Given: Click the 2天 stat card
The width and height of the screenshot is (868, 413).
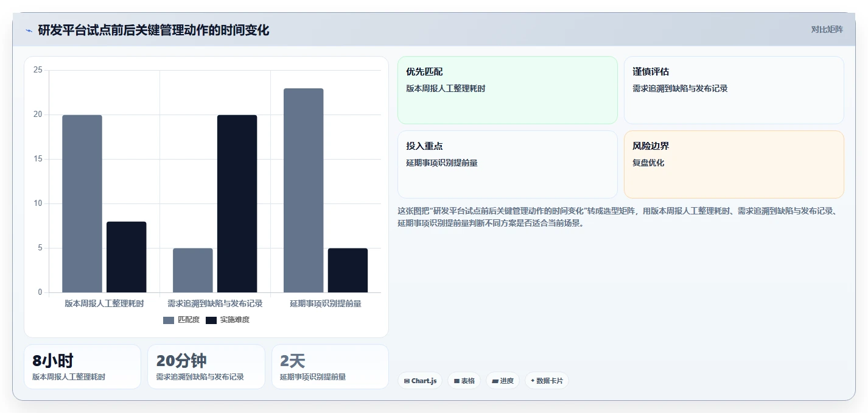Looking at the screenshot, I should point(330,367).
